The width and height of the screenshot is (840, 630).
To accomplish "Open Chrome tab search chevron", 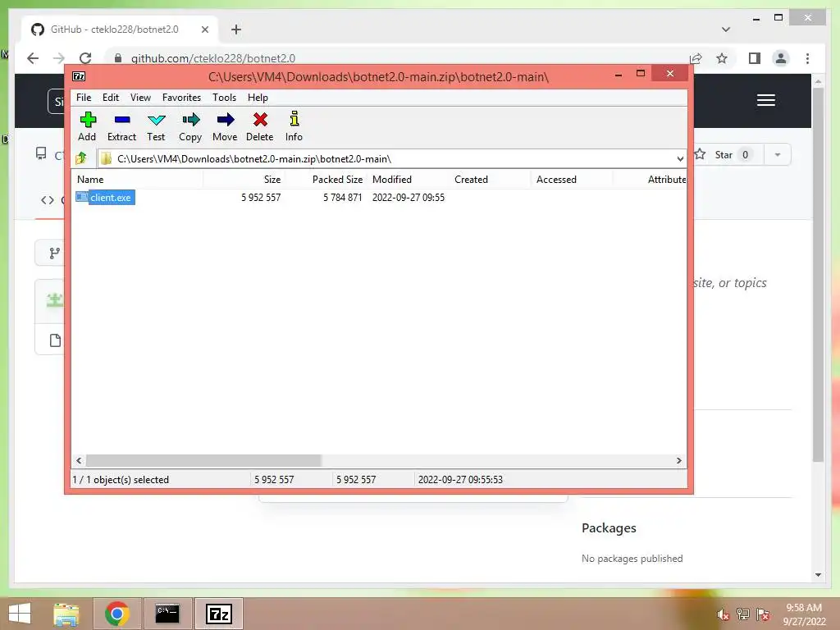I will click(725, 30).
